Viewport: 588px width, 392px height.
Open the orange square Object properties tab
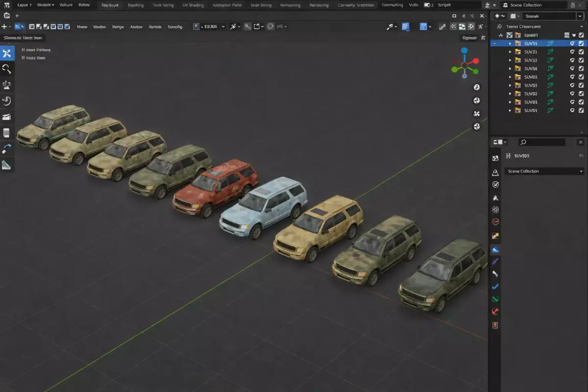pos(495,236)
